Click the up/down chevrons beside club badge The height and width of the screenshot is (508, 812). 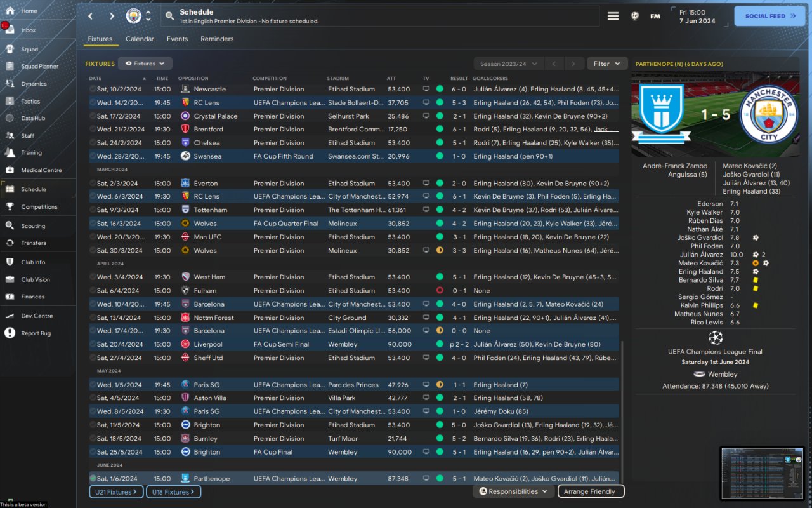148,16
